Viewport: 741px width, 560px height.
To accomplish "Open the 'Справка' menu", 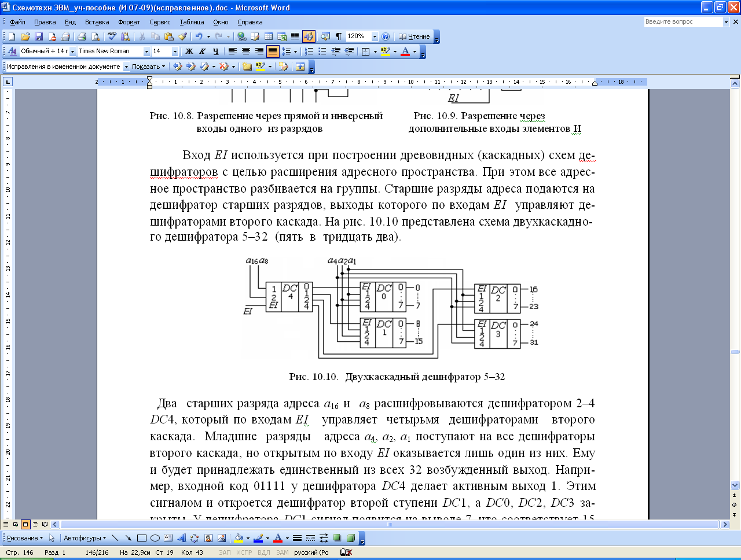I will [250, 22].
